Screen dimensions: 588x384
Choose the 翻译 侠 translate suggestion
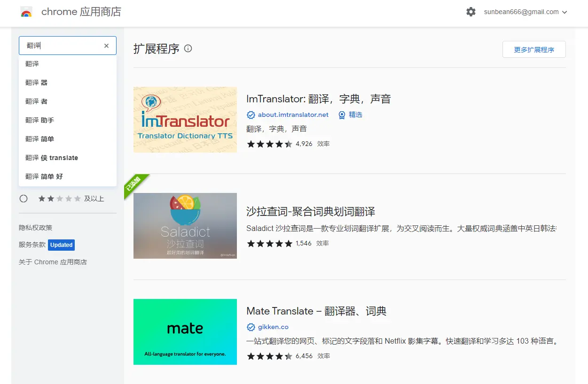click(x=68, y=158)
